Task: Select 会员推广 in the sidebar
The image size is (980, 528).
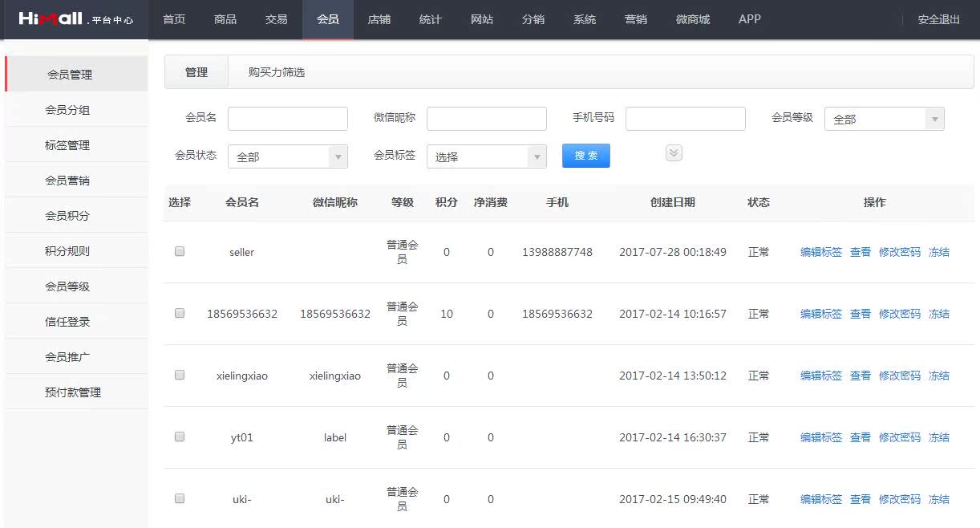Action: click(76, 356)
